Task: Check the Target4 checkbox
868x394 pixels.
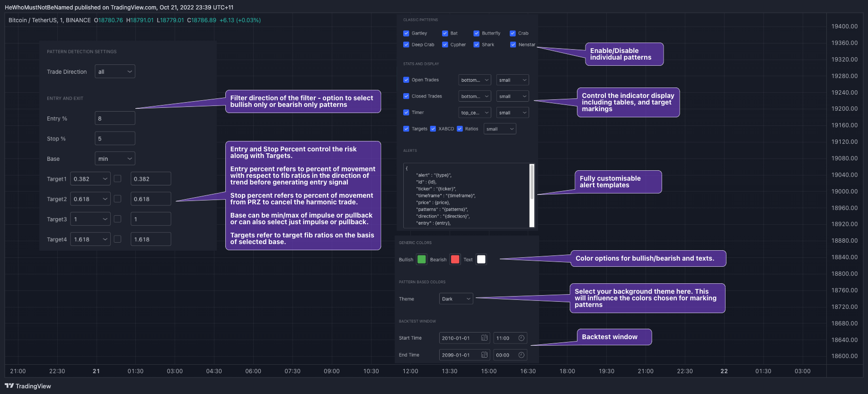Action: [x=118, y=239]
